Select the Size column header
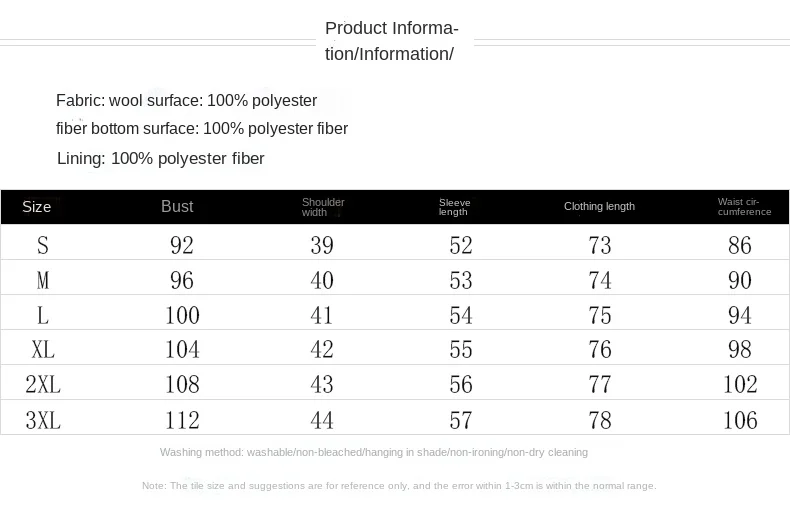 click(37, 207)
